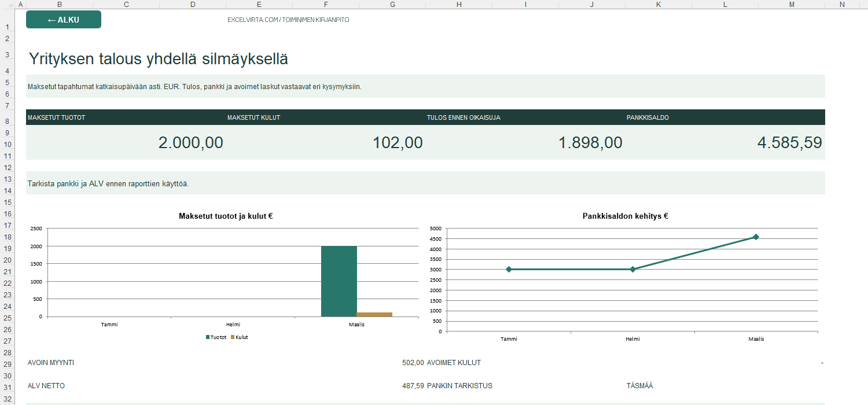Select the PANKIN TARKISTUS label
The height and width of the screenshot is (405, 868).
point(459,386)
